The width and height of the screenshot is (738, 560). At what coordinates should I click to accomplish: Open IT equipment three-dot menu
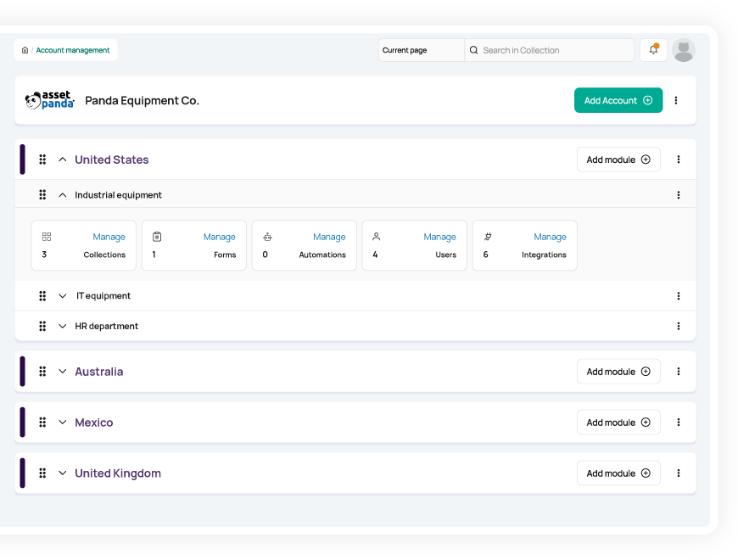(x=679, y=296)
